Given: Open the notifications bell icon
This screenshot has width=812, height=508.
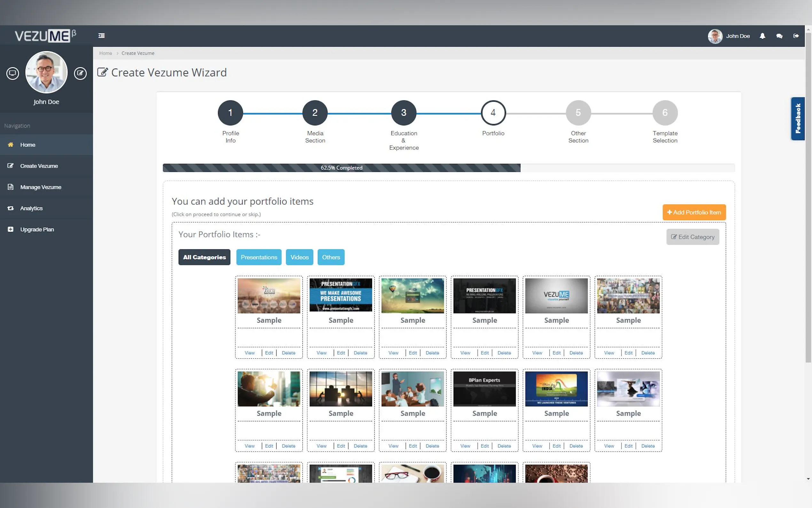Looking at the screenshot, I should pos(762,36).
